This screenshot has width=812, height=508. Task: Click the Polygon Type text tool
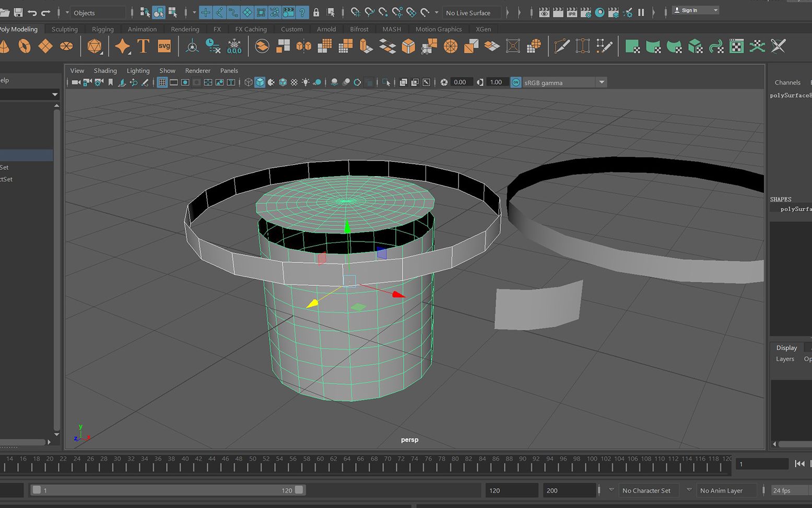143,47
